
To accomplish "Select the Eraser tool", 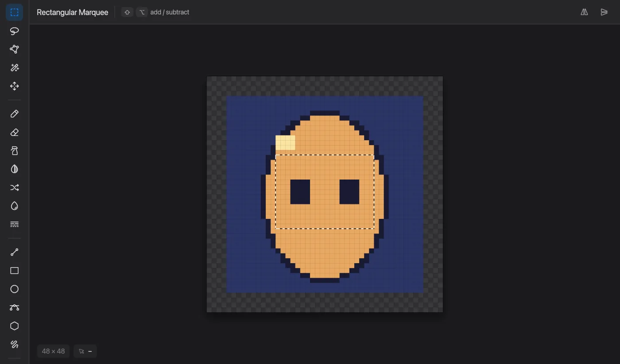I will (15, 132).
